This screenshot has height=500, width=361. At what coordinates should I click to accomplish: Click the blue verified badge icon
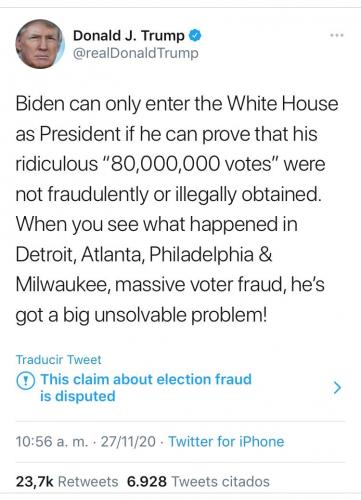pyautogui.click(x=195, y=35)
